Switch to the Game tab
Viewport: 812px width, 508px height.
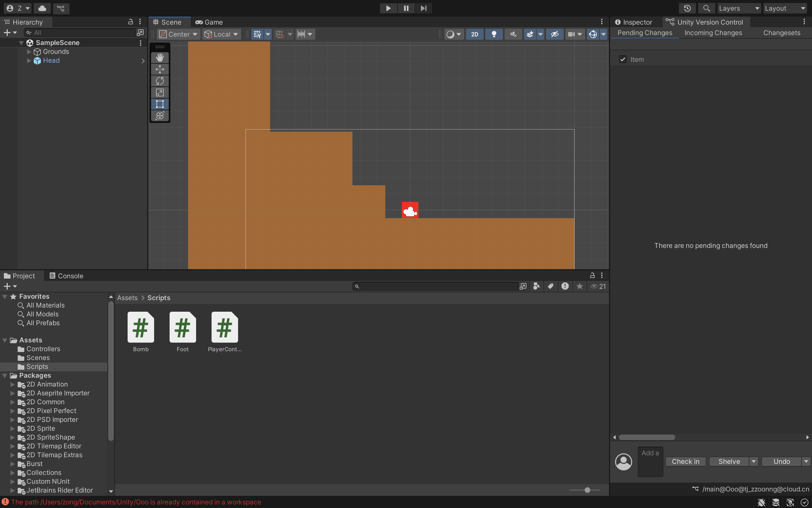[x=209, y=22]
